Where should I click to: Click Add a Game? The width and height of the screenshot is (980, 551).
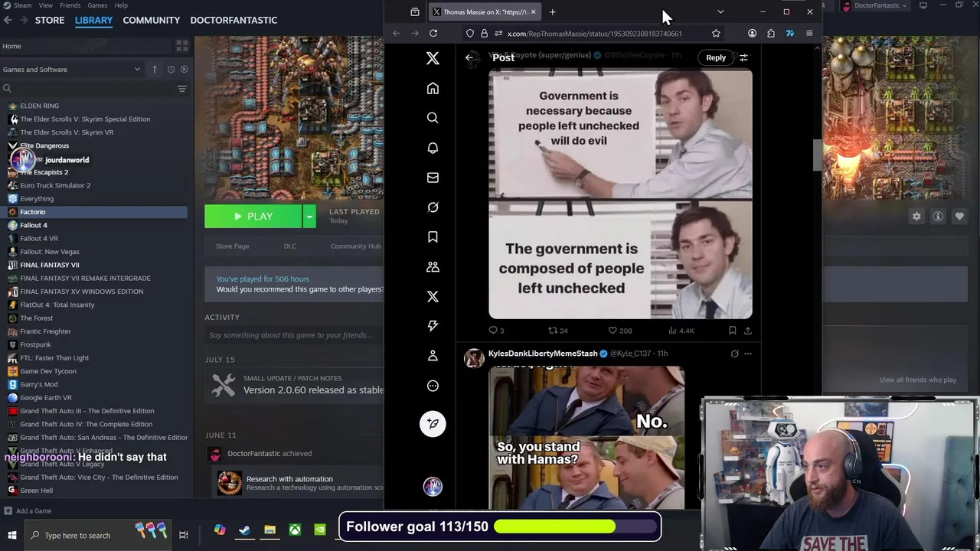coord(28,511)
